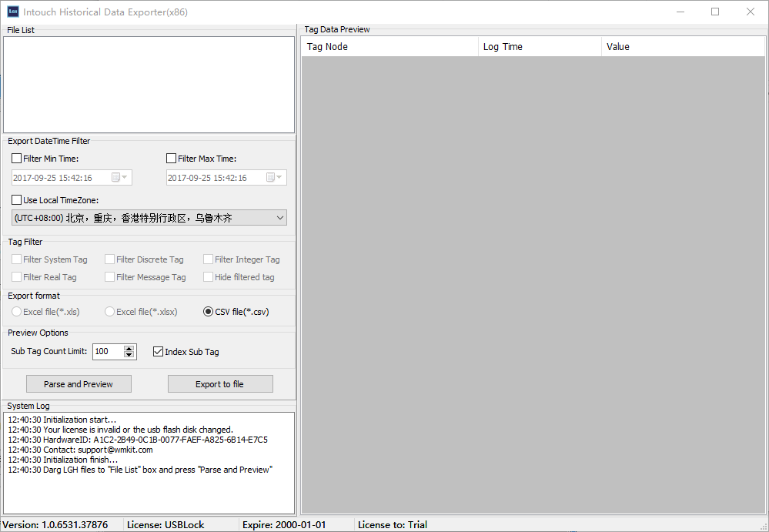The height and width of the screenshot is (532, 769).
Task: Enable the Filter Max Time checkbox
Action: (171, 159)
